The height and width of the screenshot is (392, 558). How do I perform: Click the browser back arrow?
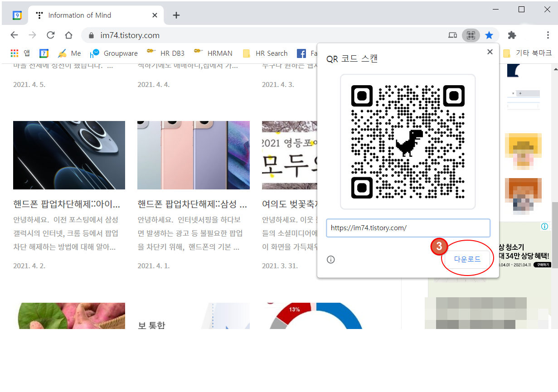point(15,35)
